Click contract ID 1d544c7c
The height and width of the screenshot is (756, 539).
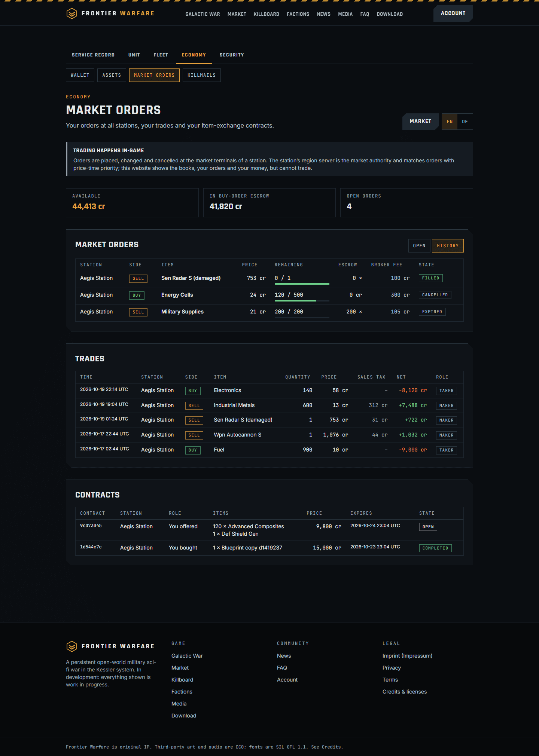[91, 547]
